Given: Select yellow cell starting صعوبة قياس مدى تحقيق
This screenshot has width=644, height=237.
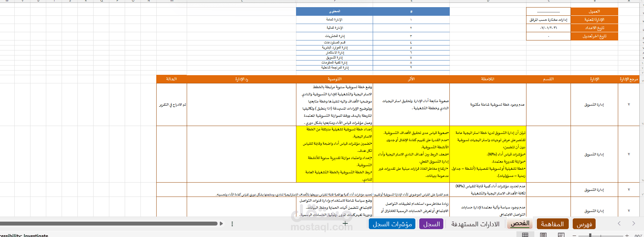Looking at the screenshot, I should 411,154.
